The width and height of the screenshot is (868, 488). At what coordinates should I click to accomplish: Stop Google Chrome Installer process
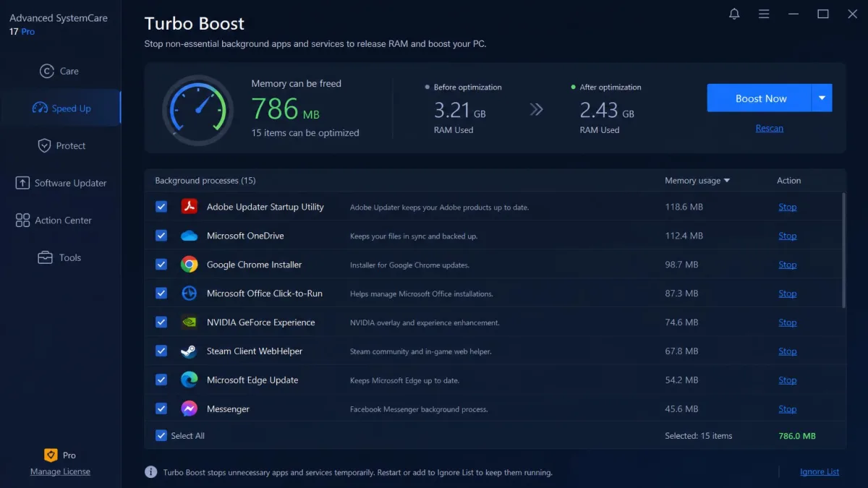(788, 265)
